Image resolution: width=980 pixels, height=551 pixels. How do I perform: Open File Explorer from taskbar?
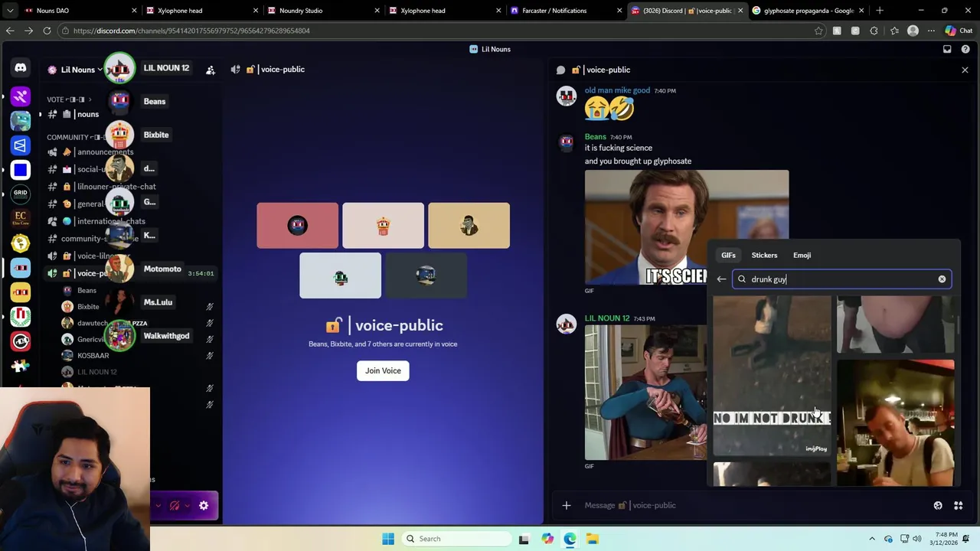(592, 539)
